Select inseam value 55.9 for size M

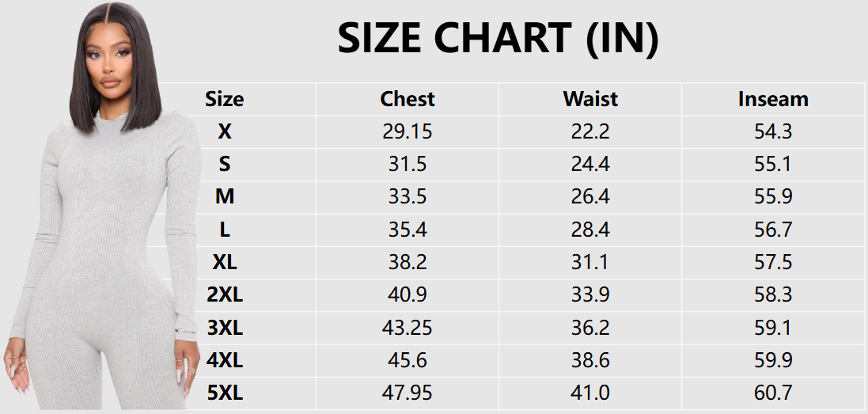click(773, 196)
